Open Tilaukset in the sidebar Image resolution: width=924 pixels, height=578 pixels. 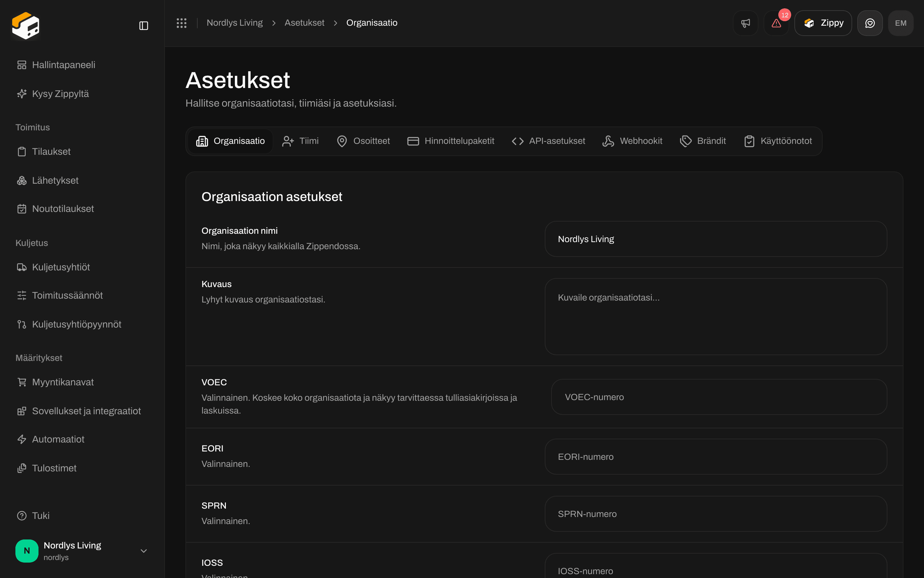pos(82,151)
